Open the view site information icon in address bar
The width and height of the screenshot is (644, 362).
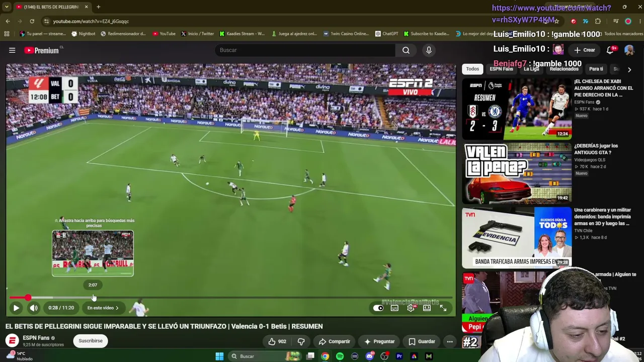[x=46, y=21]
